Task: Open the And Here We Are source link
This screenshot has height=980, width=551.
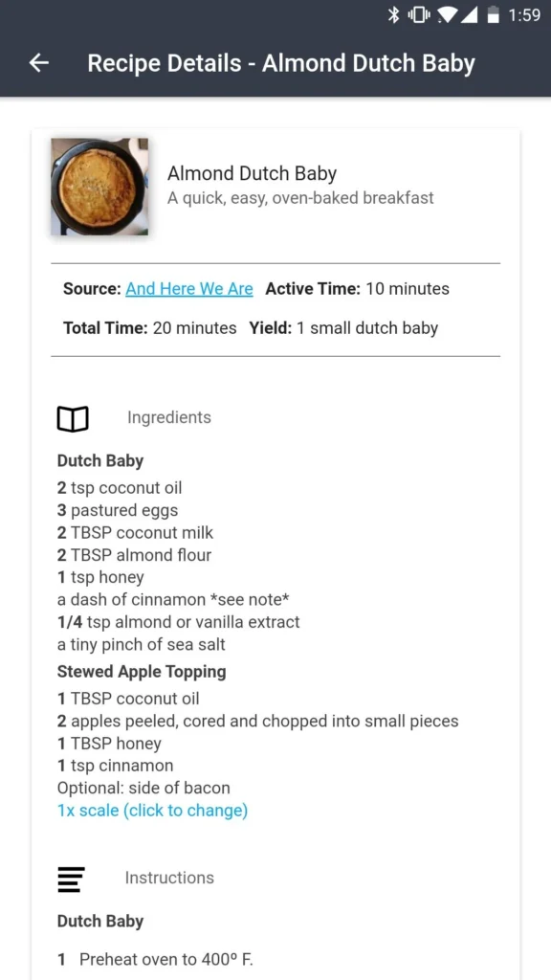Action: pos(189,289)
